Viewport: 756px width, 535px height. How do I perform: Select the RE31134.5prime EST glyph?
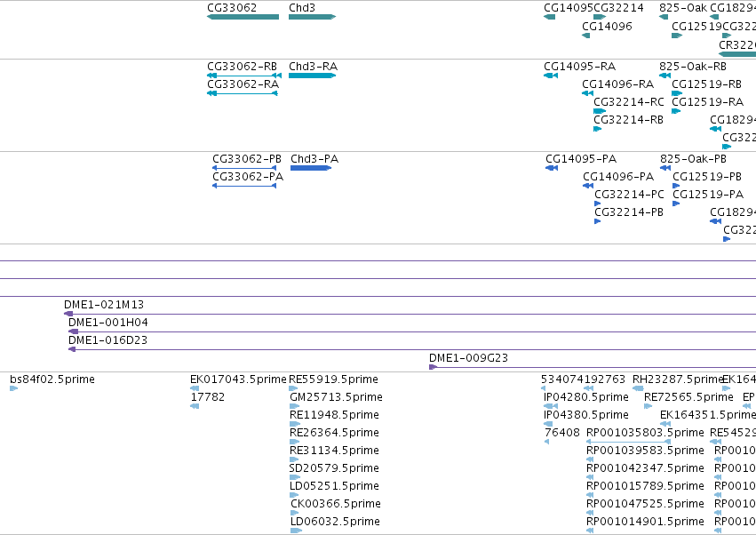tap(294, 459)
